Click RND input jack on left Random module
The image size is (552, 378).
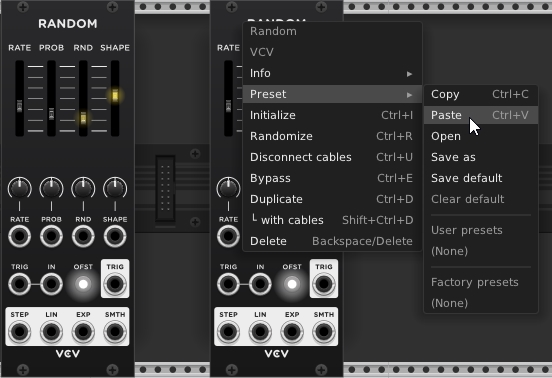tap(83, 236)
